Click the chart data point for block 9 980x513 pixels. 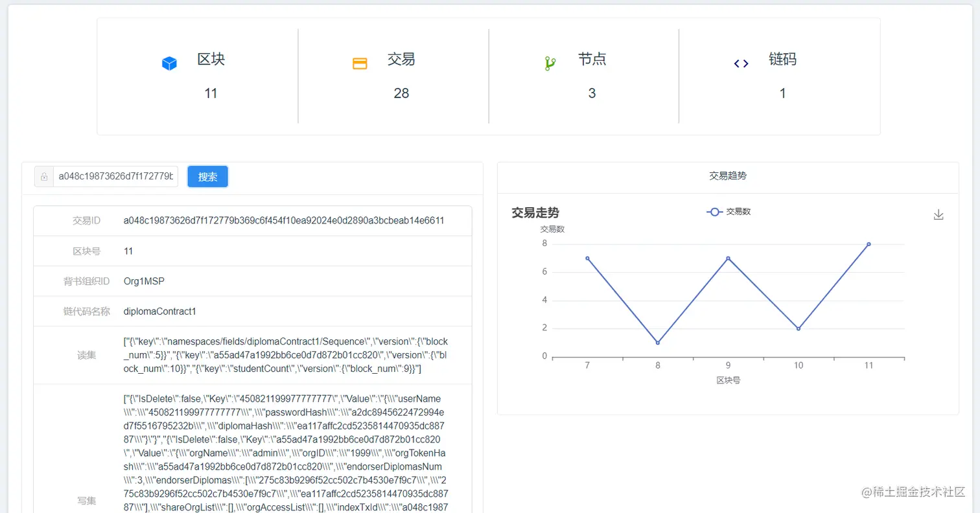728,258
